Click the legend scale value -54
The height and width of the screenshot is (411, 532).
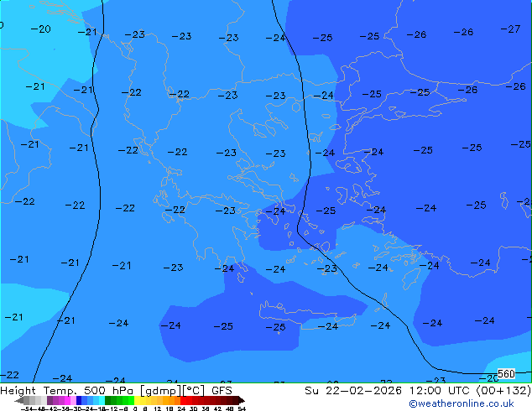pyautogui.click(x=29, y=408)
